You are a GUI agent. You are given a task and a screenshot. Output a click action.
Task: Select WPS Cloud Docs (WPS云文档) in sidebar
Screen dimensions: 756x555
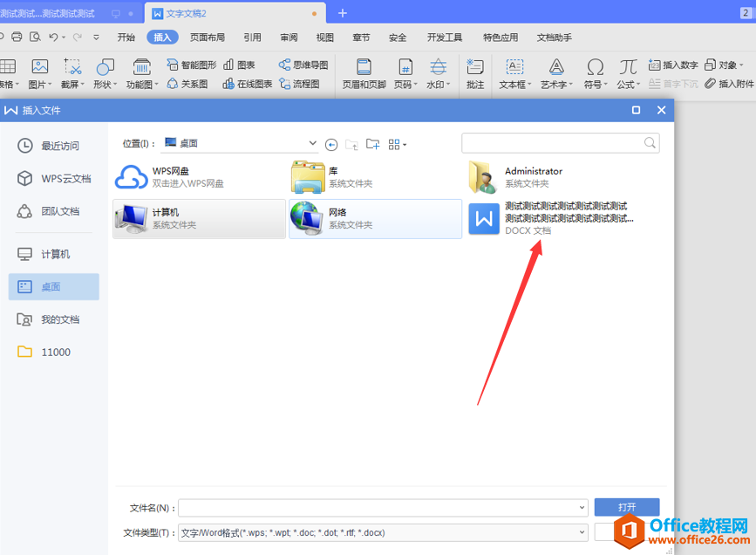click(54, 179)
